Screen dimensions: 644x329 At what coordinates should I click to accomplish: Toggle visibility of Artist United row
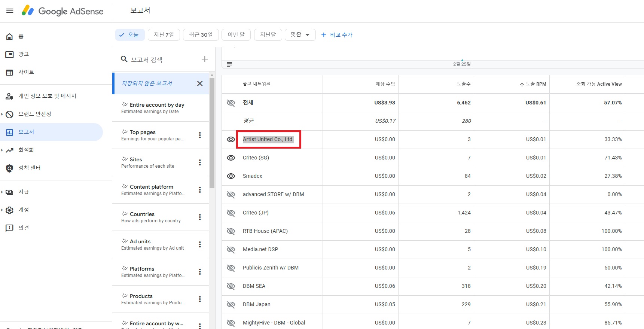click(231, 139)
